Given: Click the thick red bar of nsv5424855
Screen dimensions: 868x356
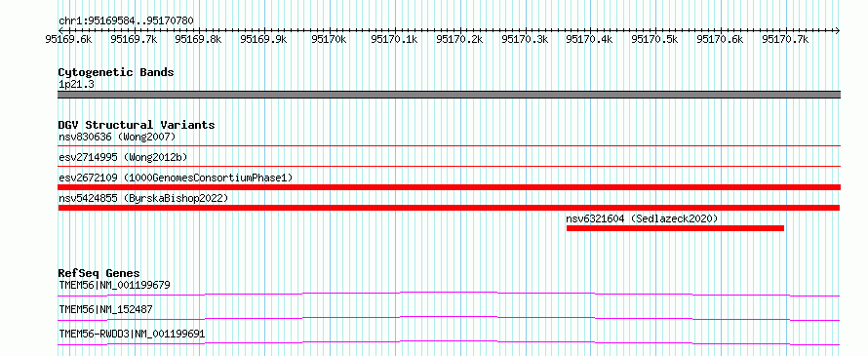Looking at the screenshot, I should coord(449,208).
